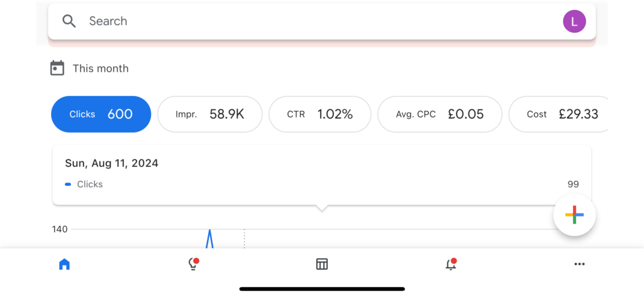This screenshot has width=644, height=297.
Task: Select the Cost metric chip
Action: (558, 114)
